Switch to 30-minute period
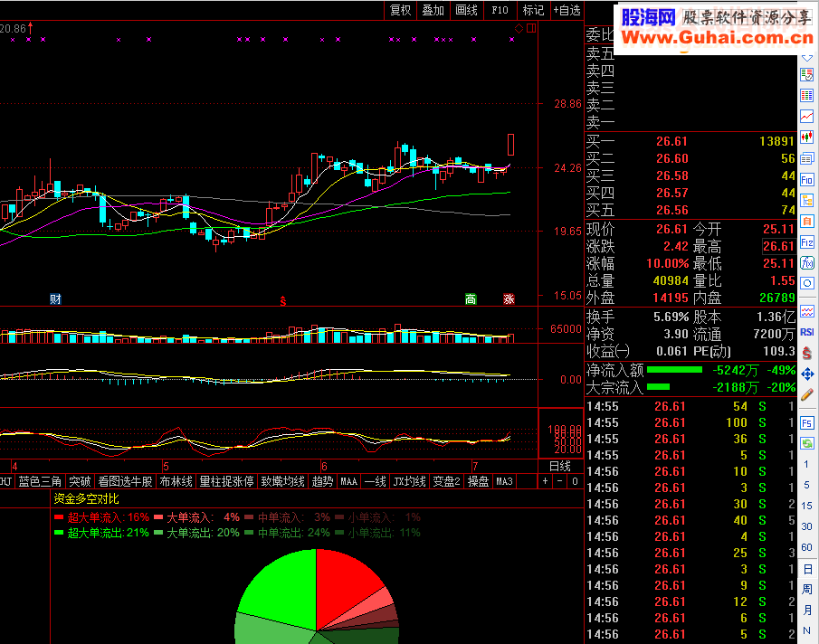819x644 pixels. click(806, 526)
